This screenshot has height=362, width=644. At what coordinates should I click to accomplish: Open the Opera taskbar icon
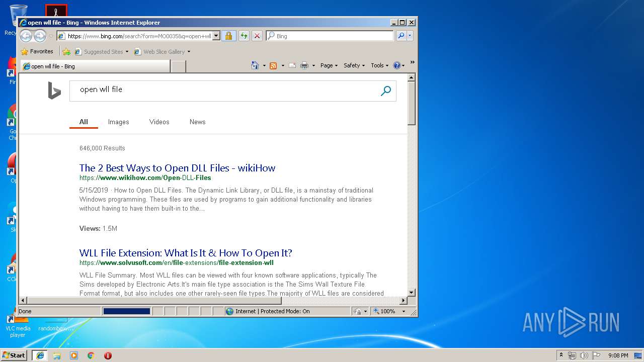(108, 355)
